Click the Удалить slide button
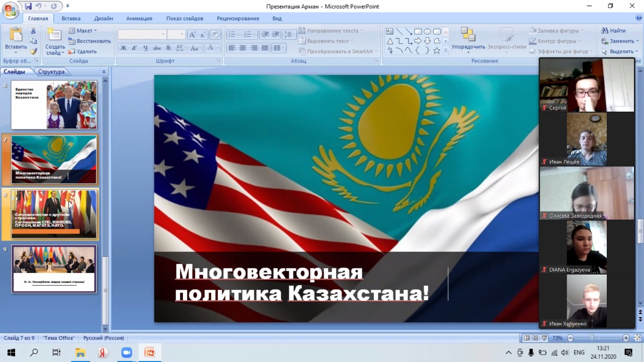Image resolution: width=644 pixels, height=362 pixels. pos(83,51)
